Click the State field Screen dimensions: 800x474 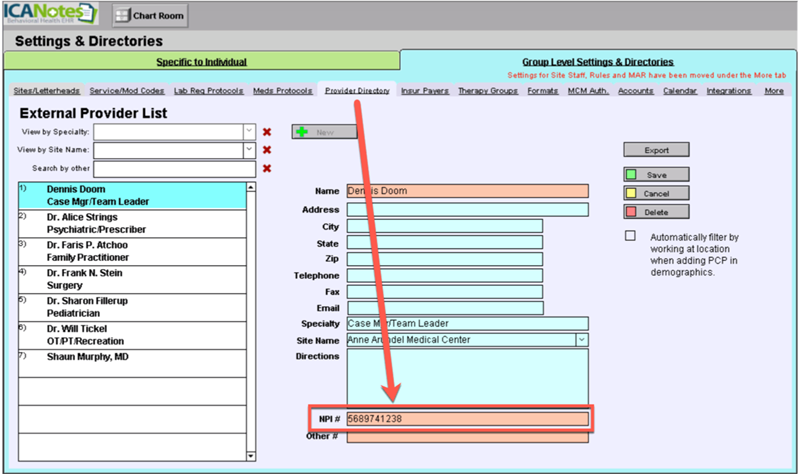(444, 242)
